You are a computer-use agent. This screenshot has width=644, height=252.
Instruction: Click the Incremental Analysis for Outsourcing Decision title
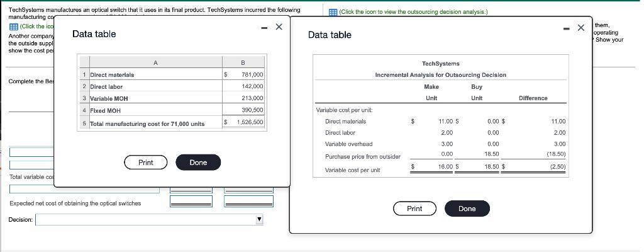coord(441,75)
